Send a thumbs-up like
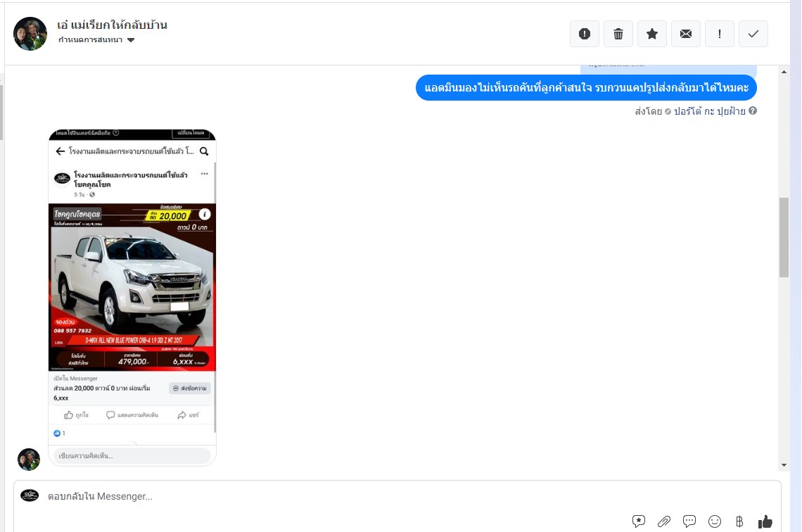 765,521
